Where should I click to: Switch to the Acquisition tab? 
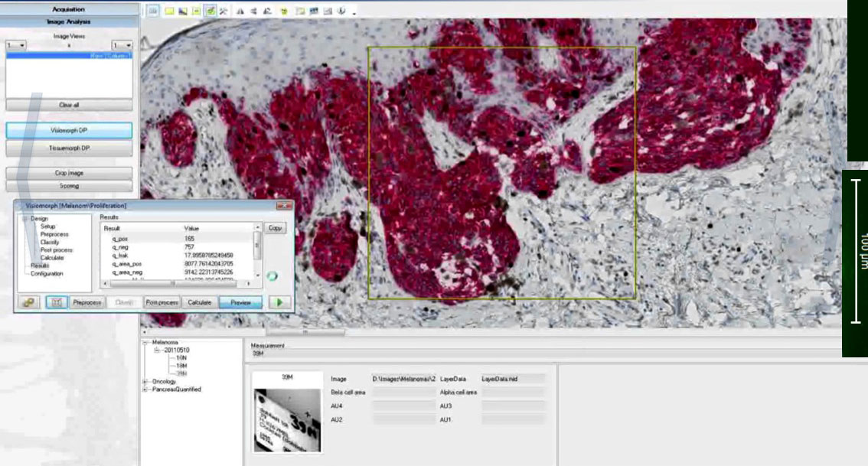pos(69,9)
